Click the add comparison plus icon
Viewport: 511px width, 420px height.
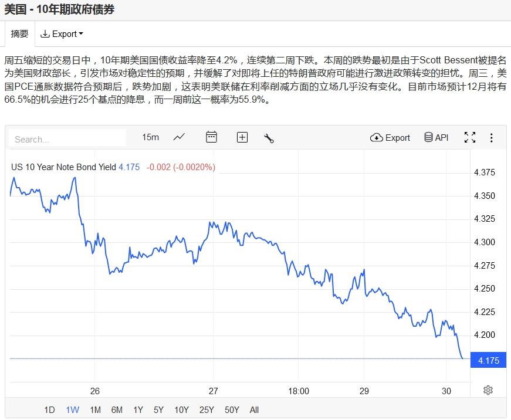point(242,137)
